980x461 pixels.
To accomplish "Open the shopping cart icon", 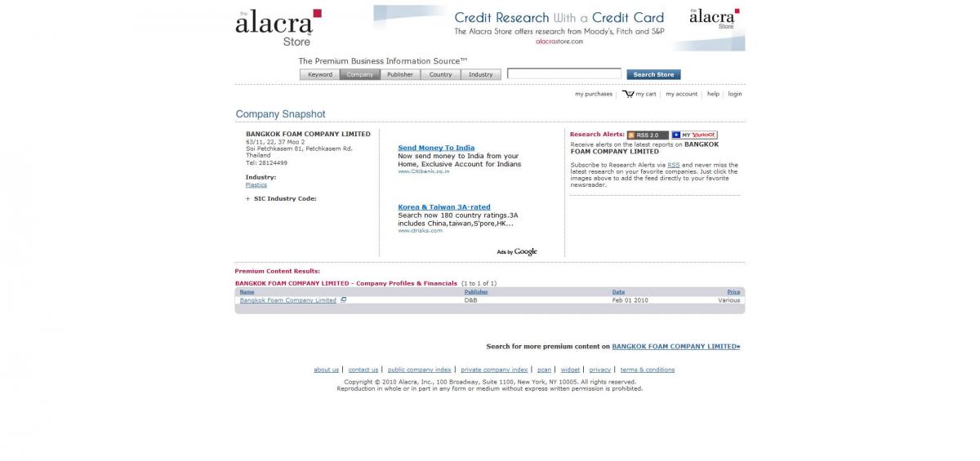I will 627,94.
